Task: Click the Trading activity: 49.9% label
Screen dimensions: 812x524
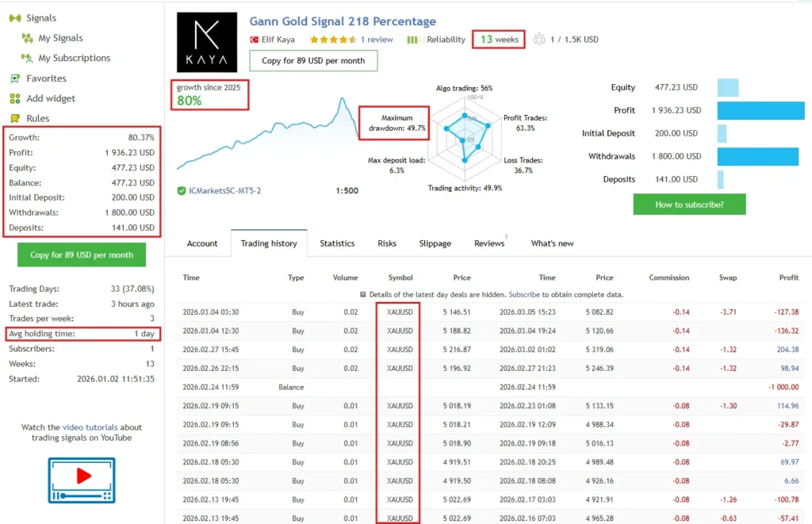Action: point(465,189)
